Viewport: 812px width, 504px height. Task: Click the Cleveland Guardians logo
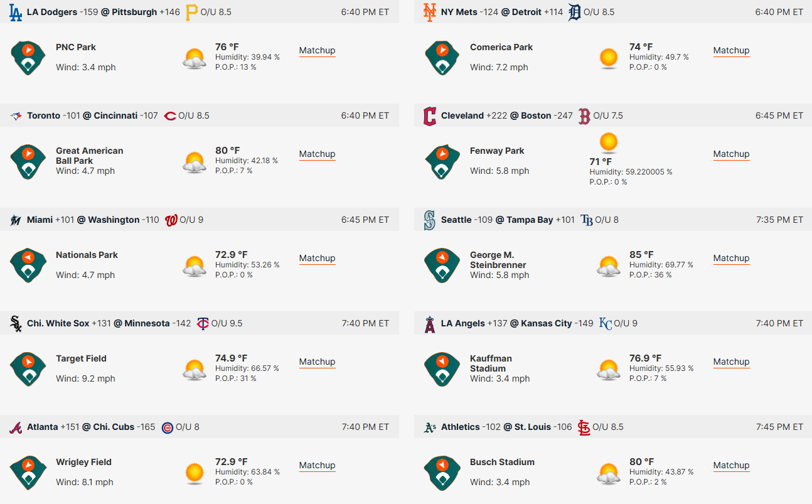pos(430,115)
